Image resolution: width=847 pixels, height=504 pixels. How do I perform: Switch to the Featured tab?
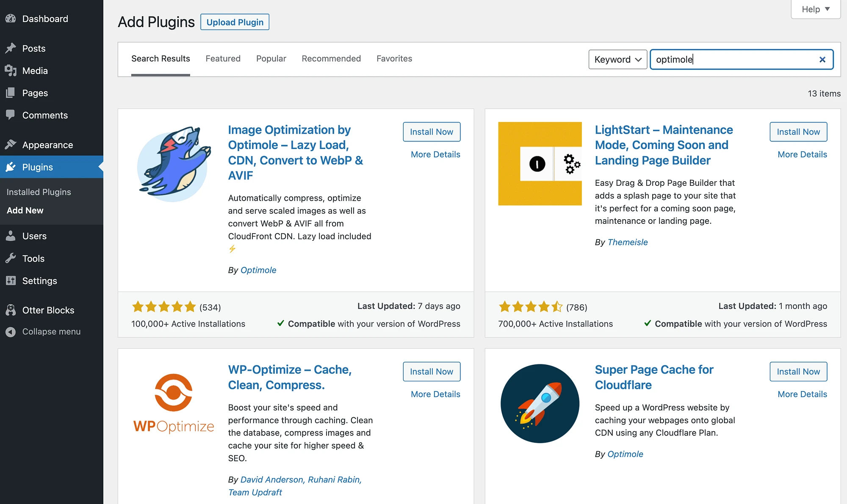pos(223,58)
